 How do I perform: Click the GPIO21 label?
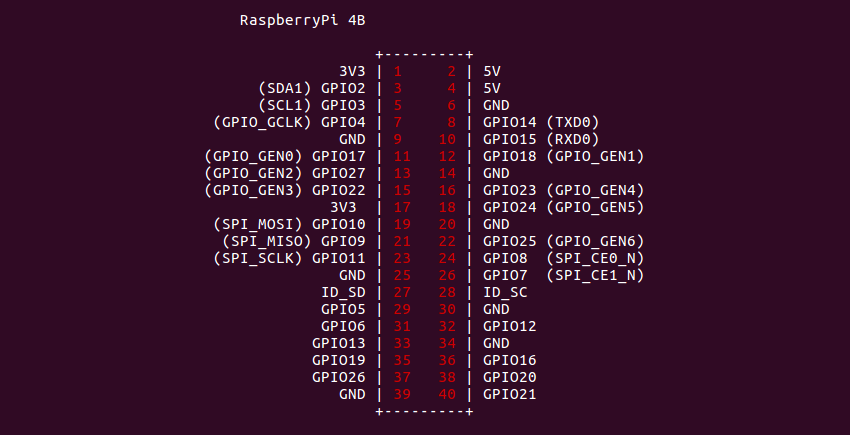pyautogui.click(x=510, y=395)
